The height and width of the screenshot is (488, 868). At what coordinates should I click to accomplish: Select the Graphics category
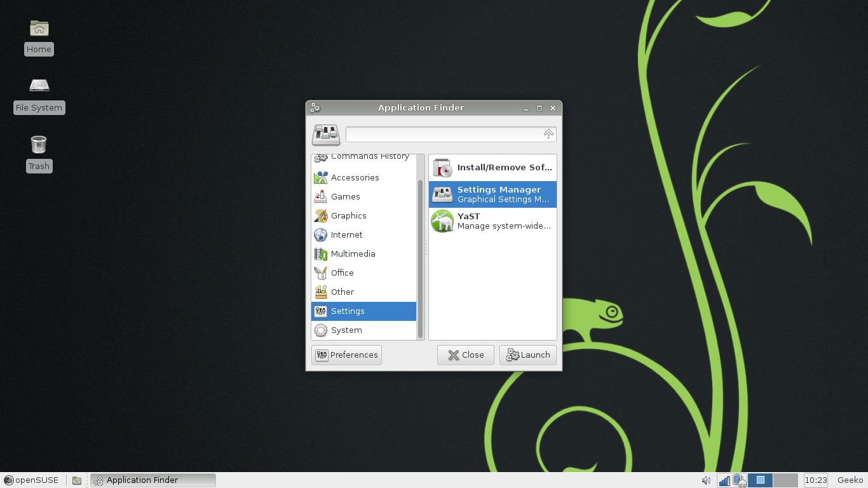click(348, 215)
